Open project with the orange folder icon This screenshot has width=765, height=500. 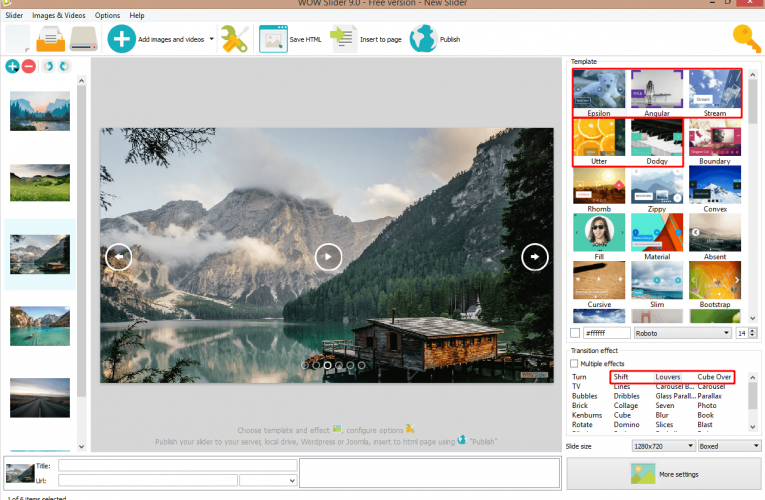click(x=50, y=39)
